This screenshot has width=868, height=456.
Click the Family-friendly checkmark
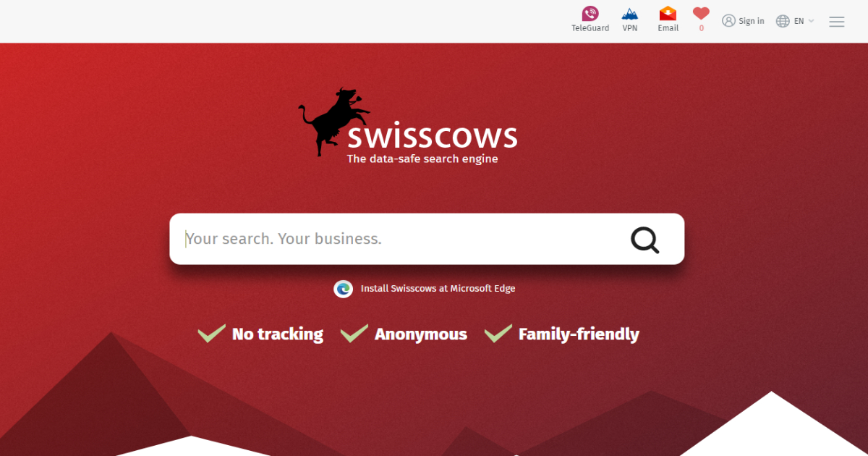click(x=498, y=333)
